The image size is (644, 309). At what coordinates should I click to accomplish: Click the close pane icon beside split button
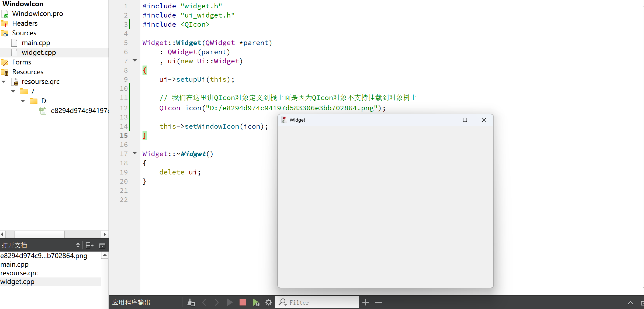pyautogui.click(x=102, y=246)
